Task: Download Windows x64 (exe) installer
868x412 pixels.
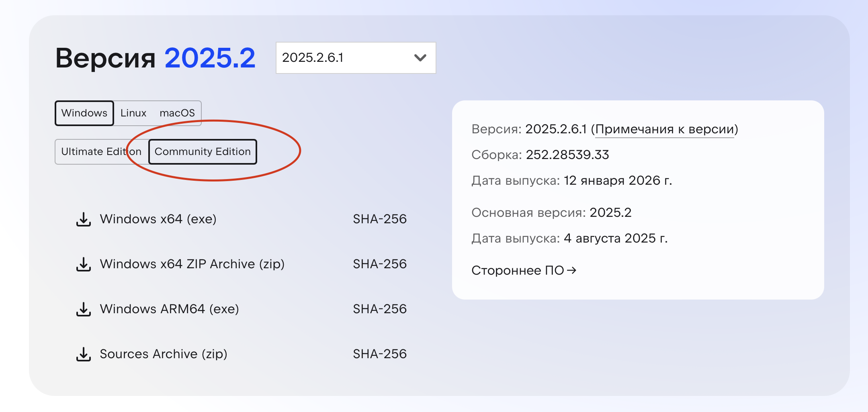Action: pos(158,219)
